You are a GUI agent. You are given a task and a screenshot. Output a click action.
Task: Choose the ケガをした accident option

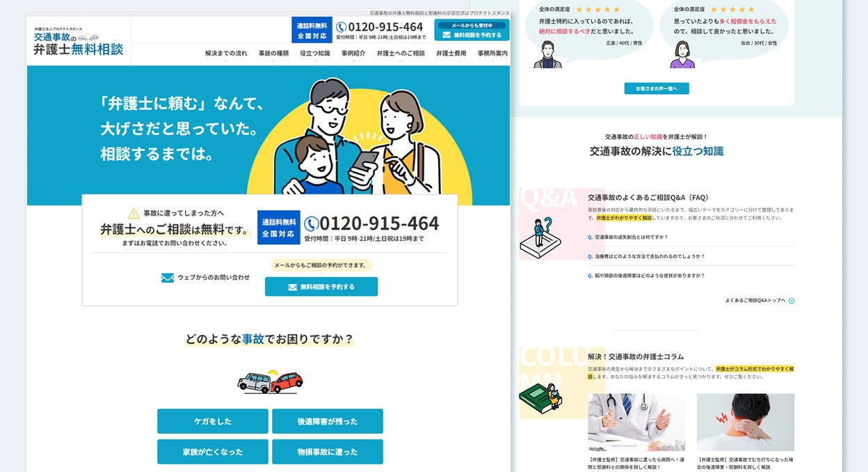click(213, 421)
